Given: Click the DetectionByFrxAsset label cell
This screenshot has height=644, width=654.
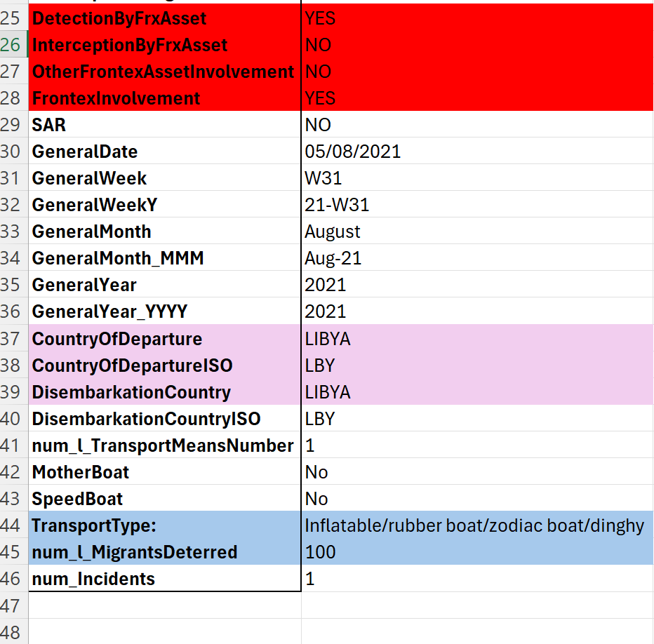Looking at the screenshot, I should tap(119, 18).
